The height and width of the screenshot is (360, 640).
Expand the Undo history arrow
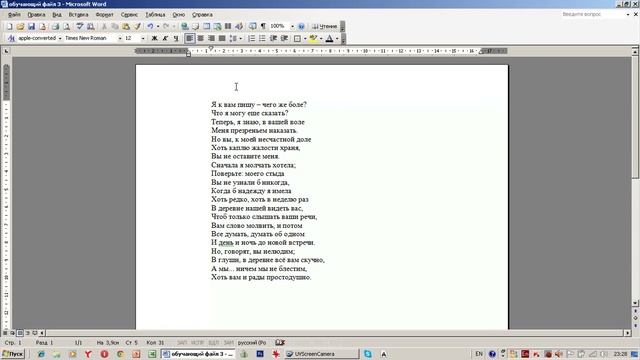pyautogui.click(x=158, y=26)
